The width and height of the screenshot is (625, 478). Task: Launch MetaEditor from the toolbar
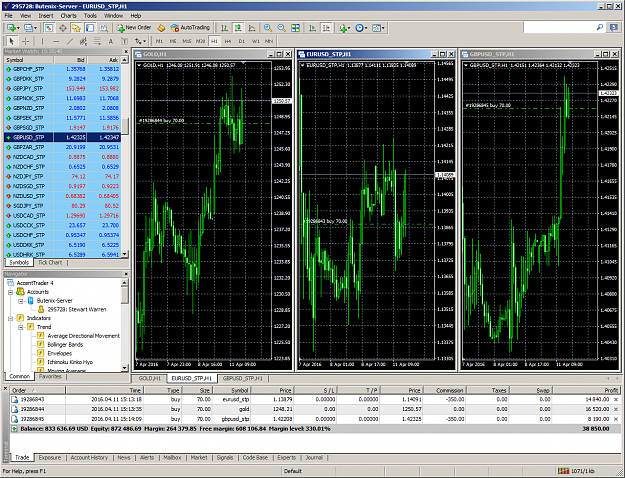click(x=161, y=28)
